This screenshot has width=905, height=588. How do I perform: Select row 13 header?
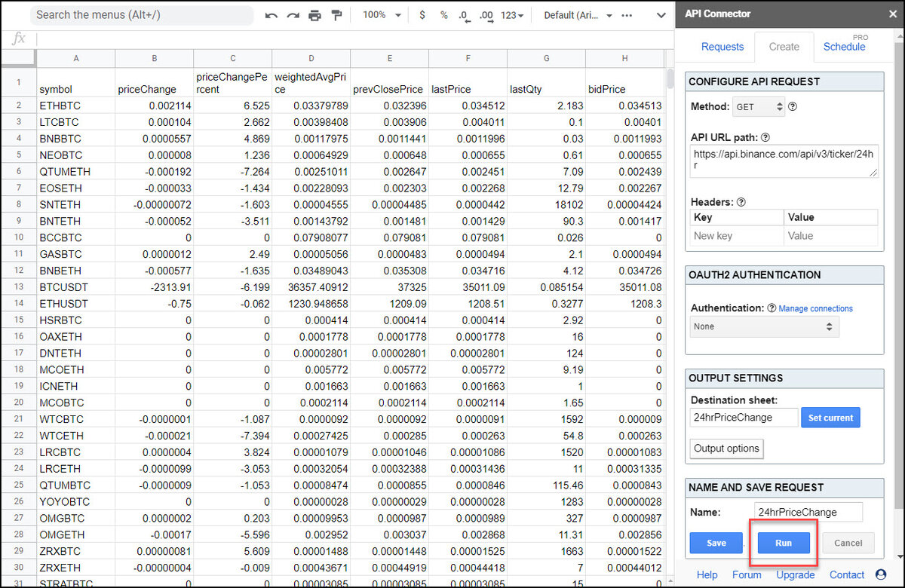pos(18,287)
